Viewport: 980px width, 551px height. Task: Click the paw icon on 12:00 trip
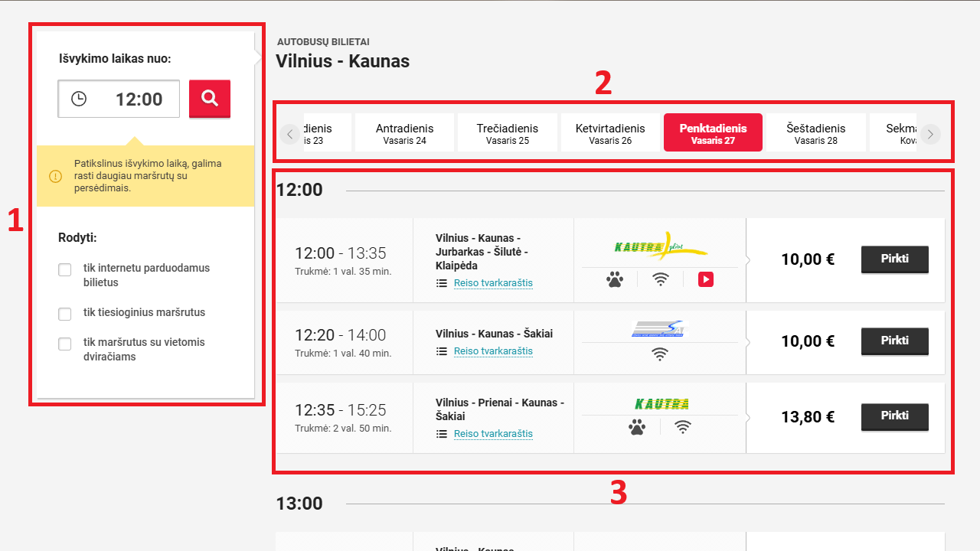coord(615,280)
